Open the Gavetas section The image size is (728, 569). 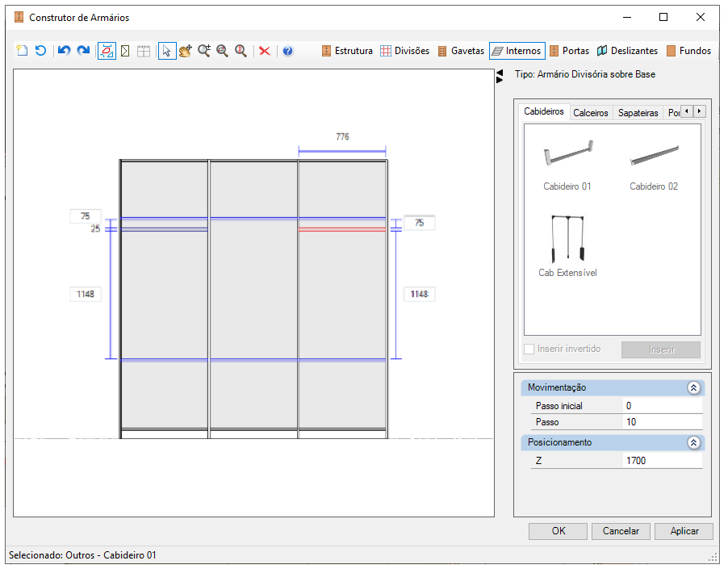(461, 51)
